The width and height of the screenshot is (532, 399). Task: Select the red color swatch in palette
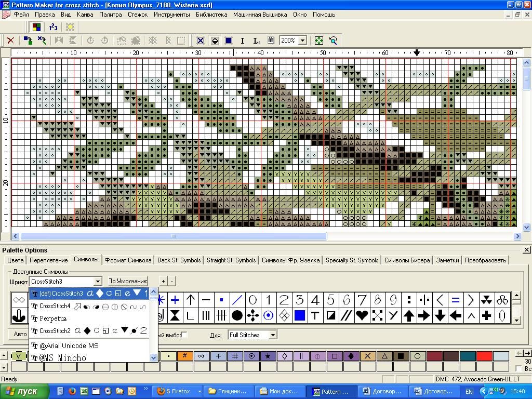pos(484,356)
